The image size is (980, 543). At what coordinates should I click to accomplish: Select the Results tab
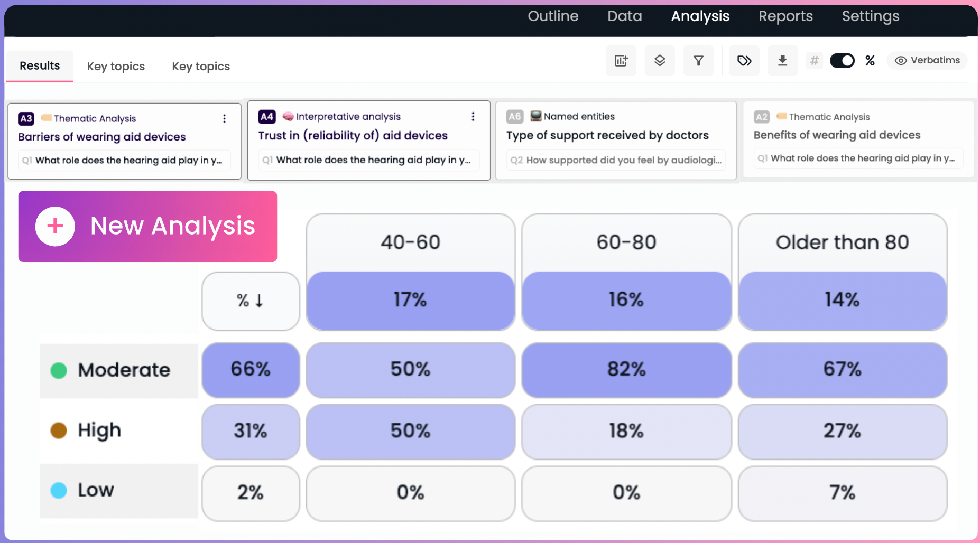[x=40, y=66]
